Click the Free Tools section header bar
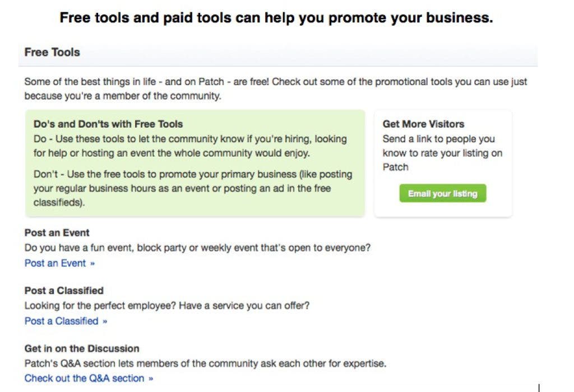This screenshot has height=392, width=574. tap(277, 53)
